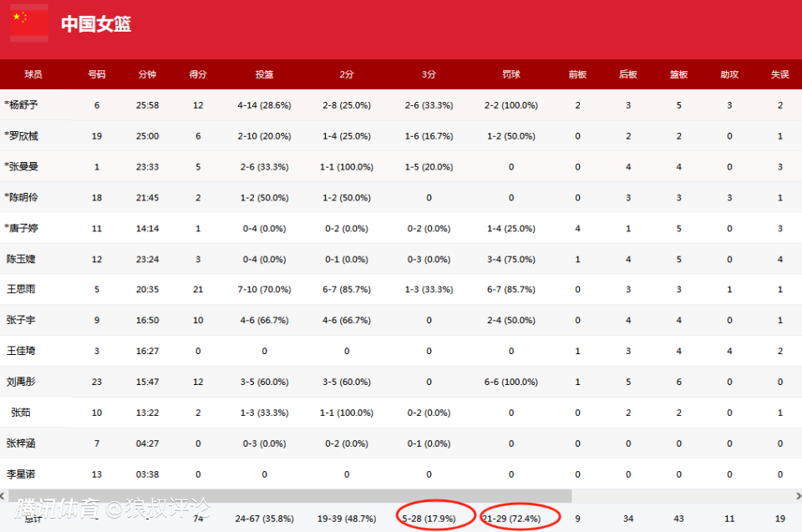Click the 罚球 column header
802x532 pixels.
point(511,74)
